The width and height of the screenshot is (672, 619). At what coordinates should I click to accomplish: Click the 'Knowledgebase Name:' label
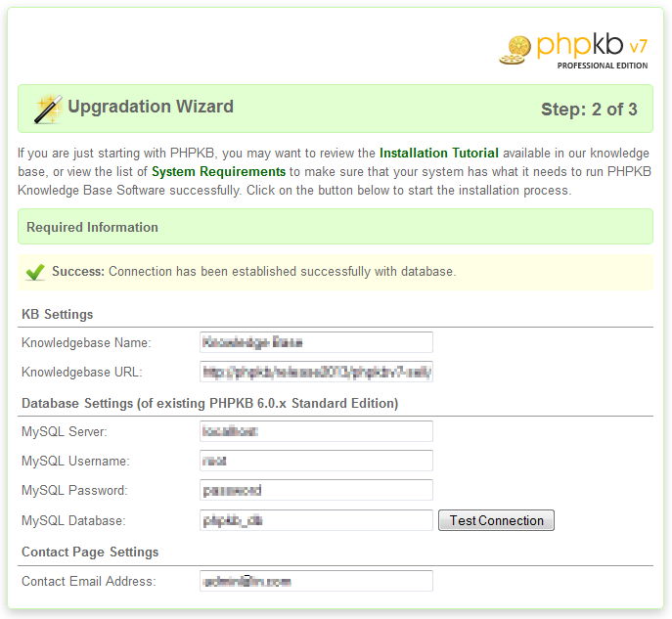pyautogui.click(x=86, y=342)
